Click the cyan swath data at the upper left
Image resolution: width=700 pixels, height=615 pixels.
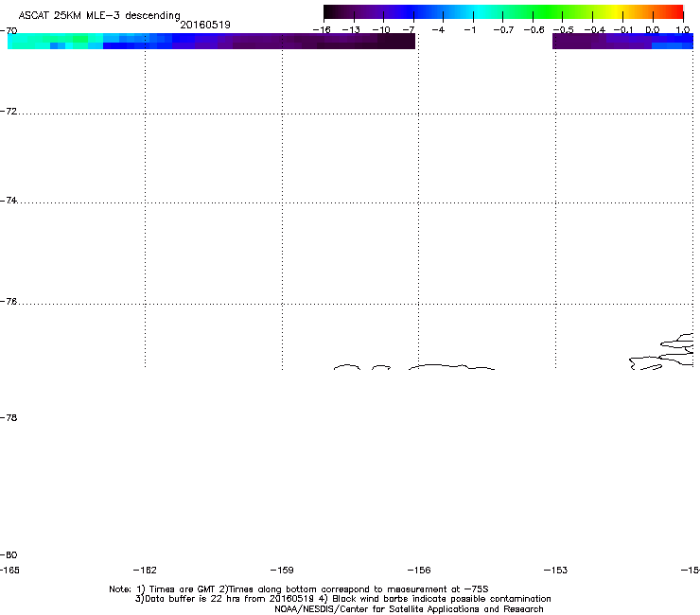(56, 41)
